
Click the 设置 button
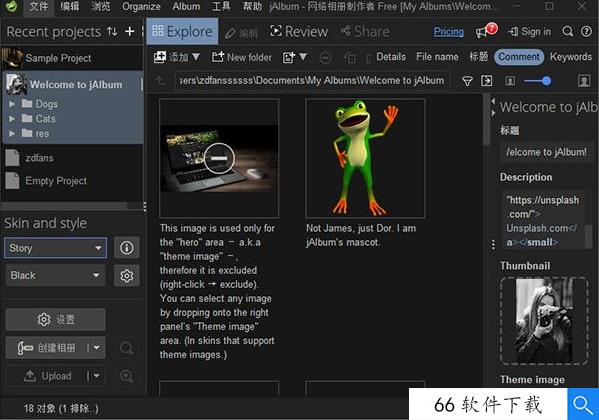pos(55,319)
